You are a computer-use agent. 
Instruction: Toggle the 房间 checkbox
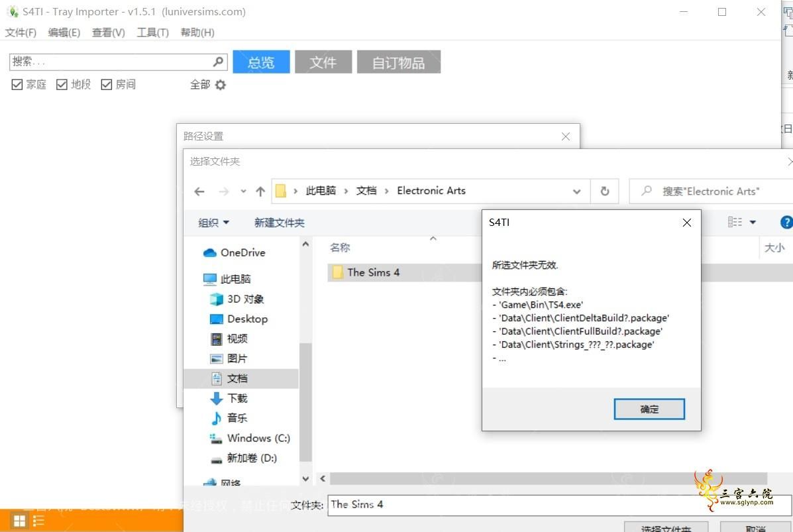tap(106, 84)
